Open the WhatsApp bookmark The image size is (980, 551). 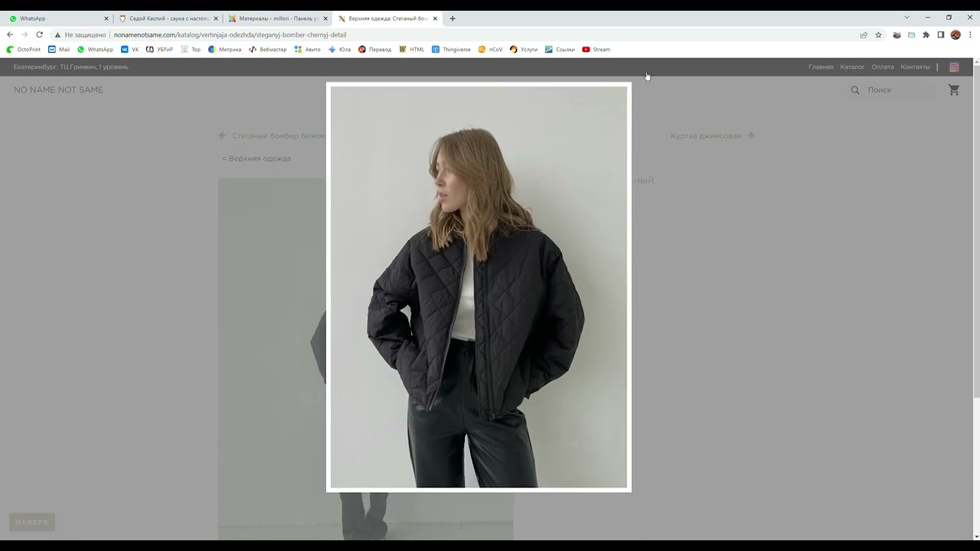click(x=95, y=49)
